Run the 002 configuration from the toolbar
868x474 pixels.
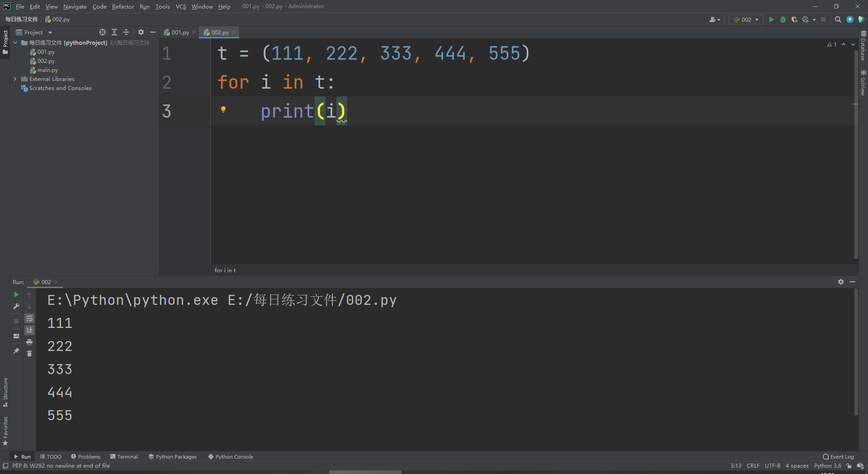pyautogui.click(x=771, y=19)
